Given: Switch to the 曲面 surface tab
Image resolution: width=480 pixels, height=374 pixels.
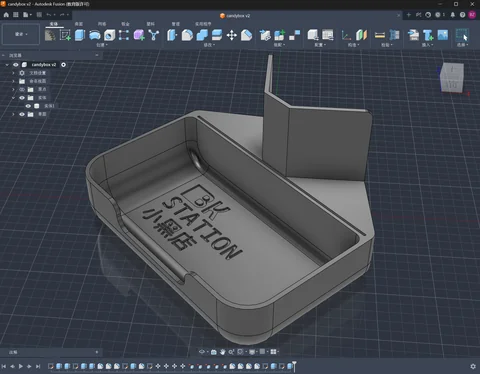Looking at the screenshot, I should tap(79, 24).
